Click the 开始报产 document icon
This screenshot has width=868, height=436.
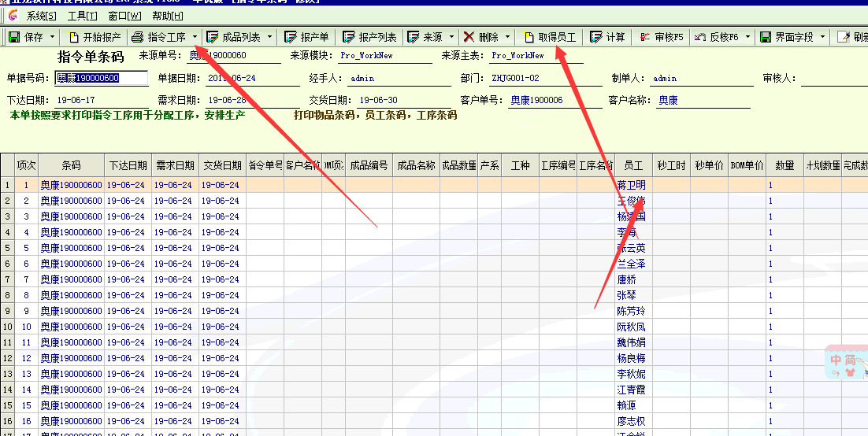pos(73,37)
